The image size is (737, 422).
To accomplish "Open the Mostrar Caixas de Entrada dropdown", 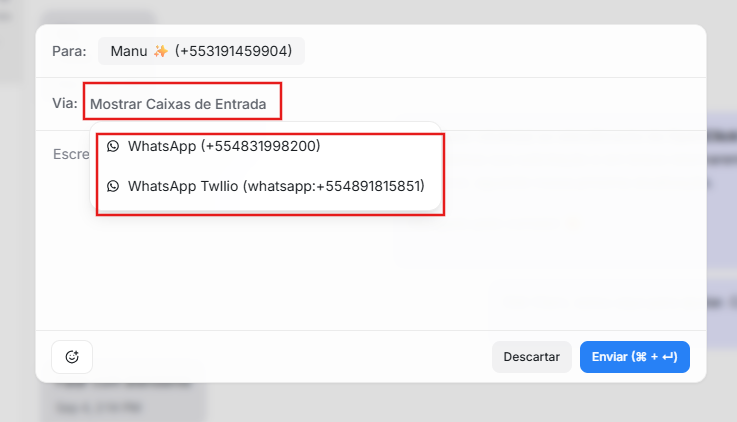I will point(180,103).
